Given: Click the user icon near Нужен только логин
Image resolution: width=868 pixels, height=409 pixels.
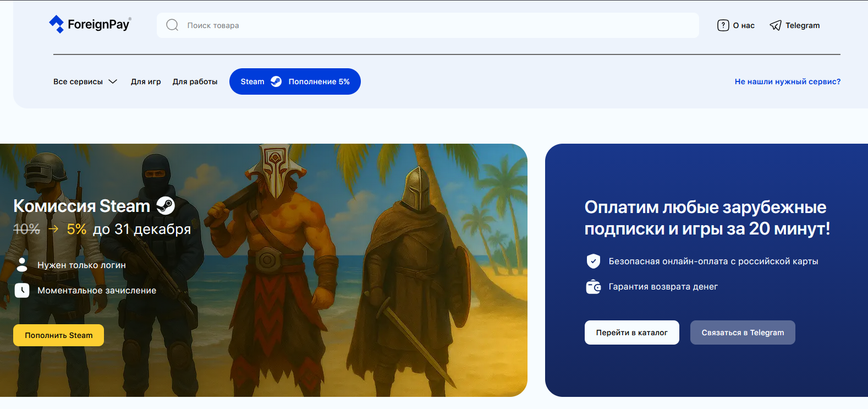Looking at the screenshot, I should [x=22, y=265].
